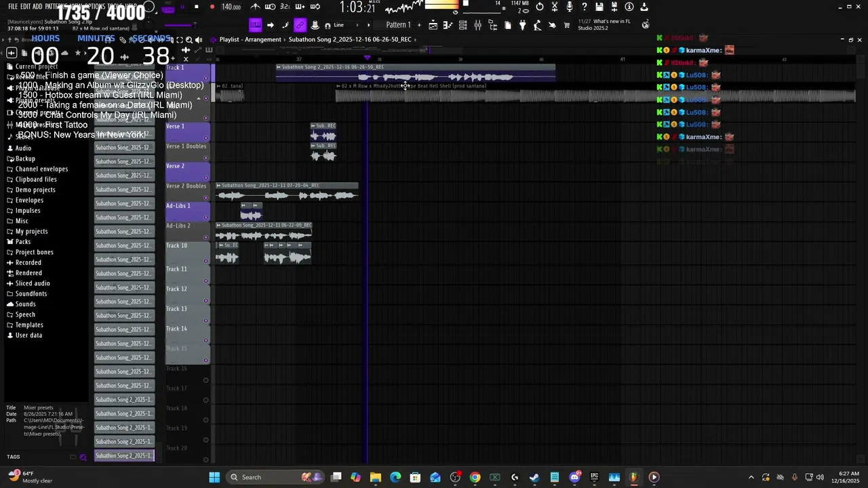The height and width of the screenshot is (488, 868).
Task: Add a new pattern with plus button
Action: [419, 25]
